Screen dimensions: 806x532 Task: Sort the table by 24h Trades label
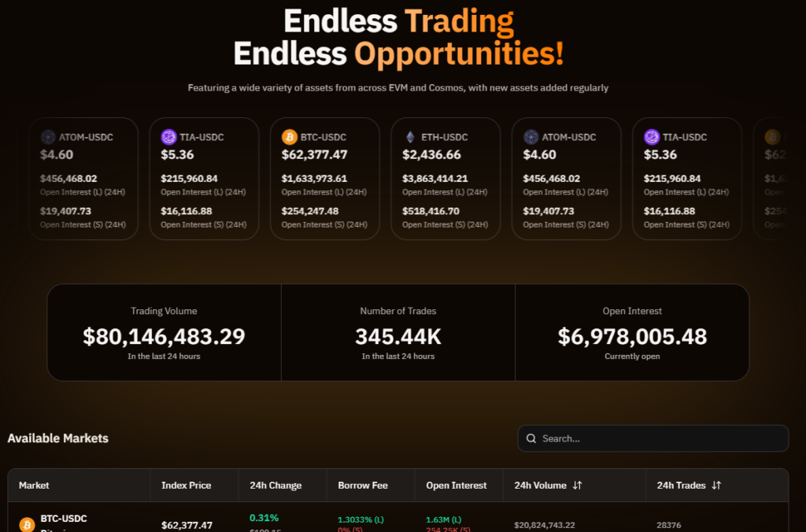(x=681, y=486)
